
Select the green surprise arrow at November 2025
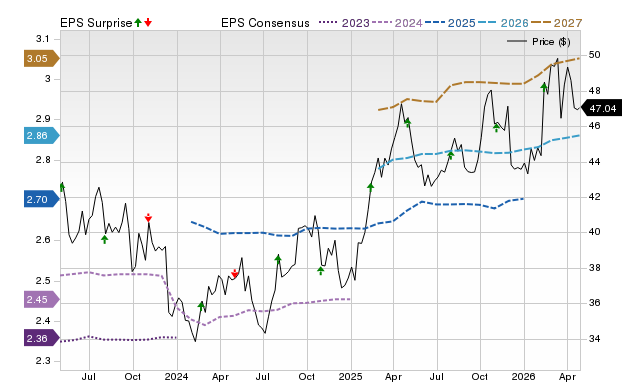496,128
